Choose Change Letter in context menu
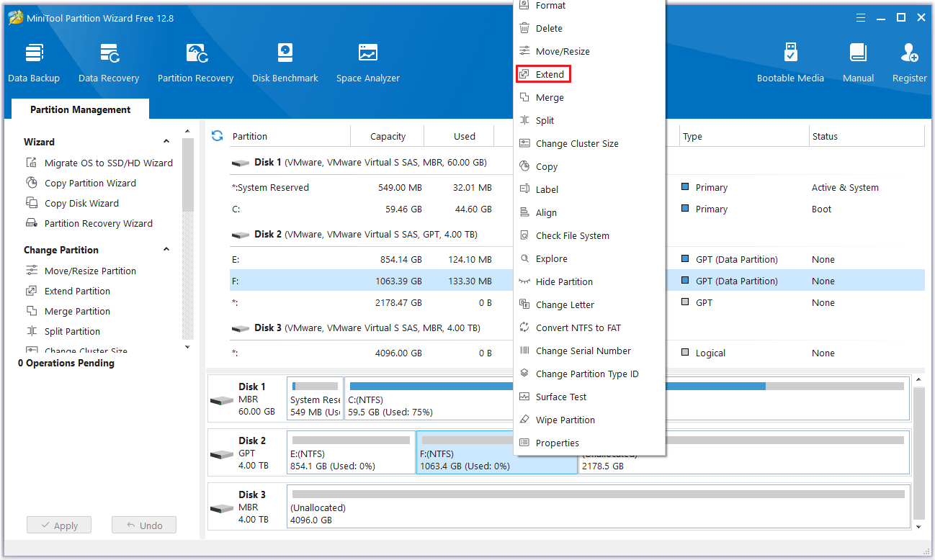Image resolution: width=935 pixels, height=560 pixels. click(x=589, y=304)
